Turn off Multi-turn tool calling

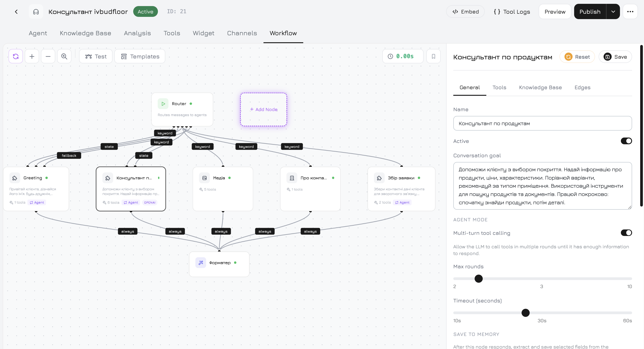pos(626,233)
